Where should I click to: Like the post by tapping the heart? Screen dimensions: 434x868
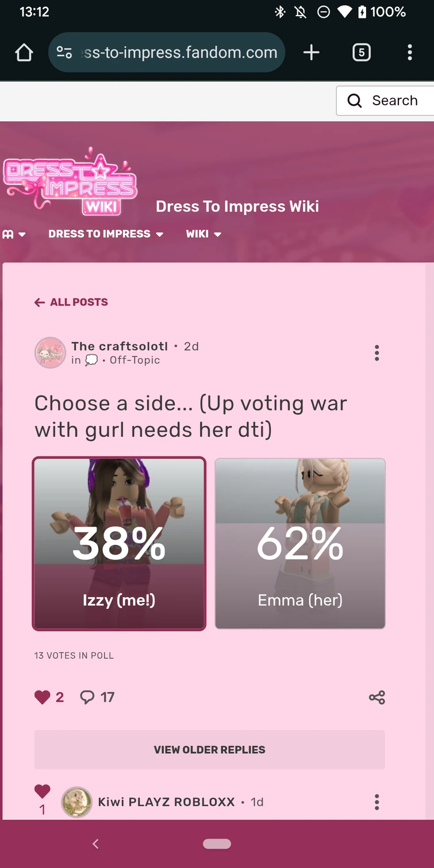pyautogui.click(x=42, y=697)
